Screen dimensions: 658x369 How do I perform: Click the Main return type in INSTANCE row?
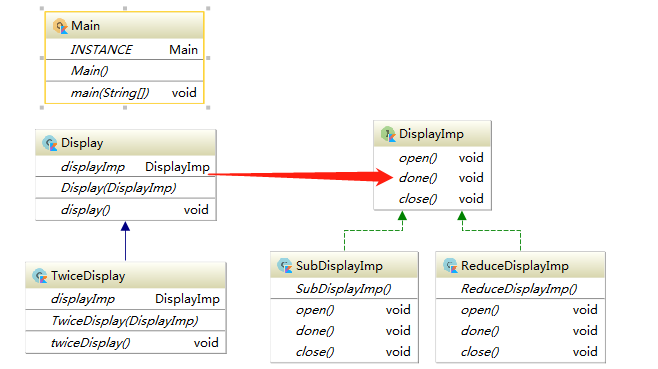pos(183,50)
